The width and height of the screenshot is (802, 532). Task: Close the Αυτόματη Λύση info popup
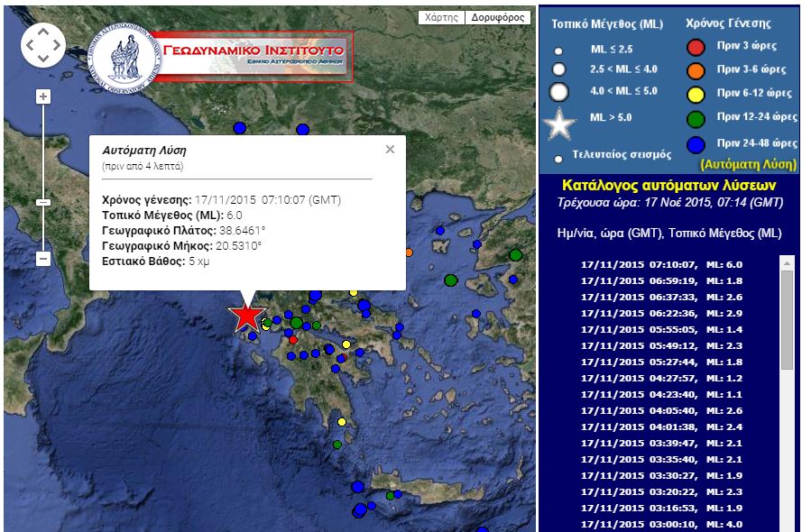390,150
